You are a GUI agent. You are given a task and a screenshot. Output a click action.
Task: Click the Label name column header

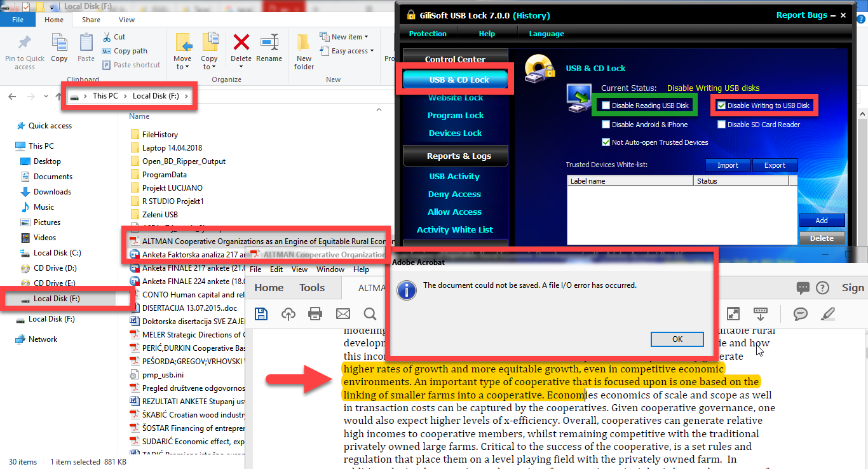630,181
